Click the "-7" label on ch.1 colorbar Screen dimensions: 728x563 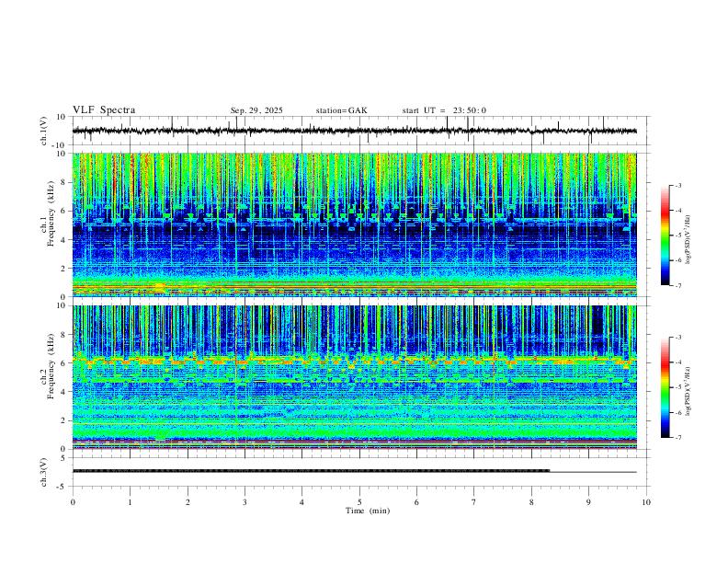[678, 285]
